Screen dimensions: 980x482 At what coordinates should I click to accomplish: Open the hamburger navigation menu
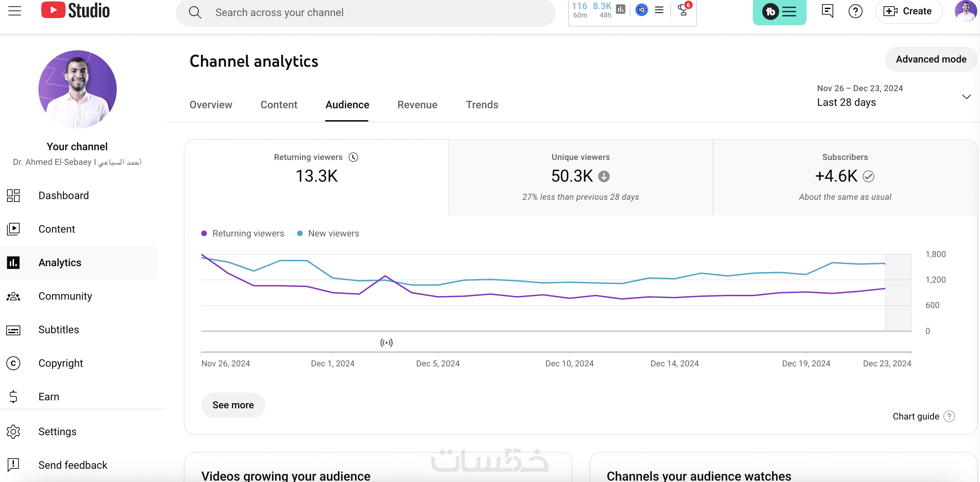coord(14,10)
